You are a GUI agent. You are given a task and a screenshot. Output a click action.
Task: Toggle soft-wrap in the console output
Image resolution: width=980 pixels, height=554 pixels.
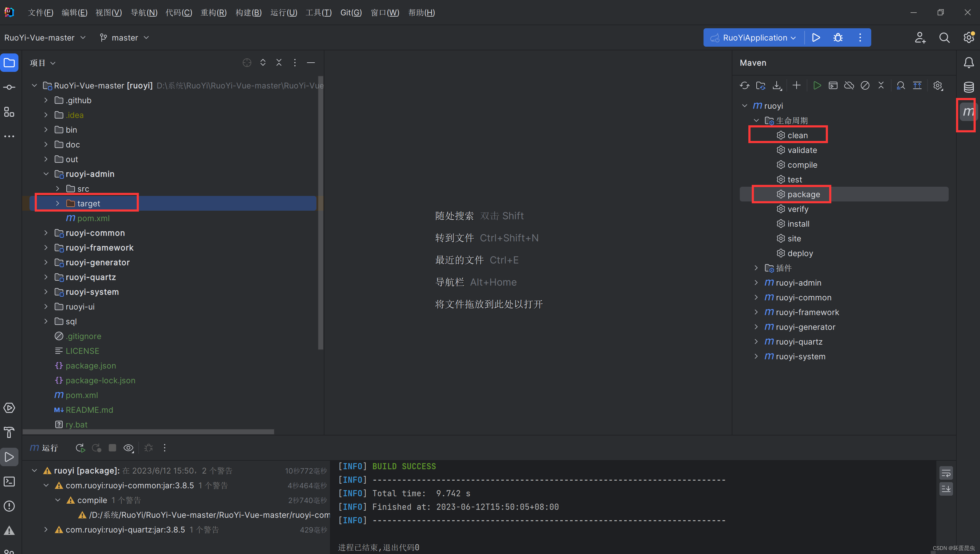[946, 473]
